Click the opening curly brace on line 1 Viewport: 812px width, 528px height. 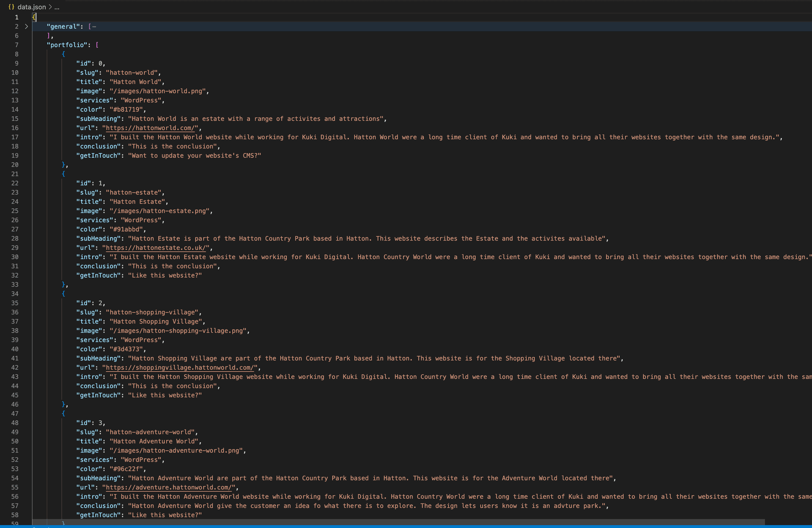(x=34, y=17)
